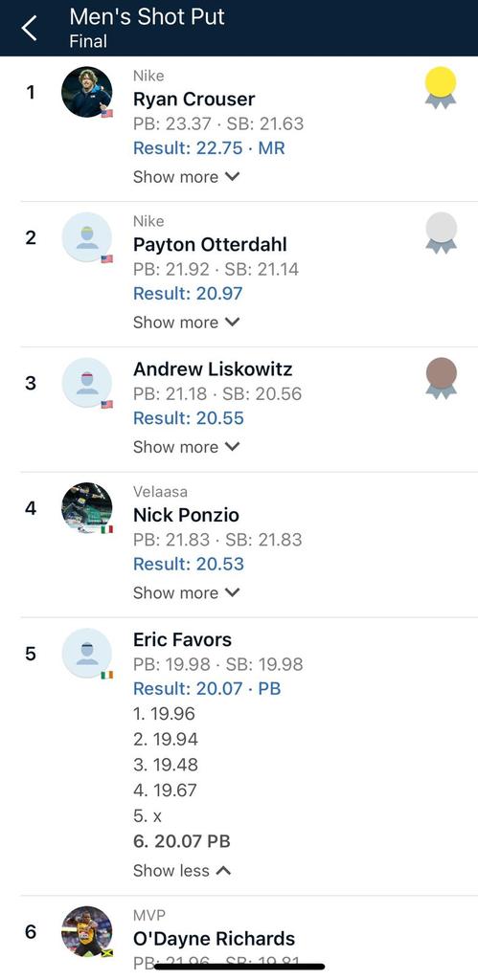Image resolution: width=478 pixels, height=980 pixels.
Task: Expand Show more under Andrew Liskowitz
Action: [x=187, y=447]
